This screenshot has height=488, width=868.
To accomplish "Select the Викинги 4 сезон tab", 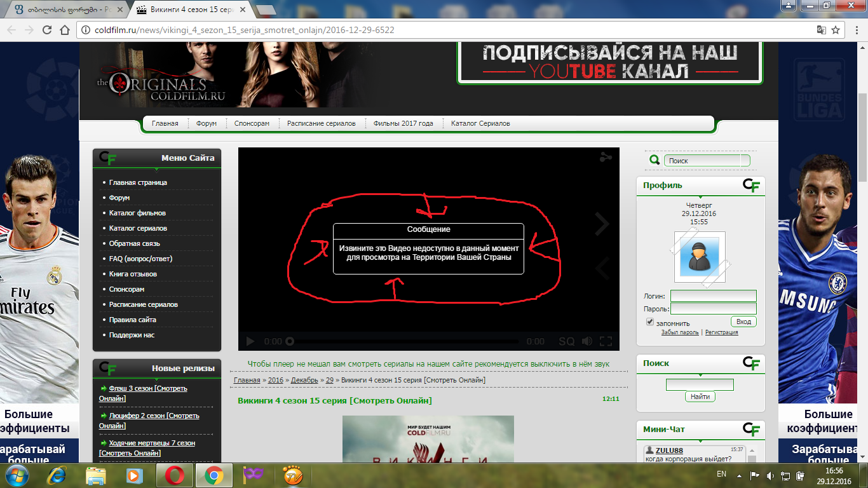I will (x=189, y=10).
